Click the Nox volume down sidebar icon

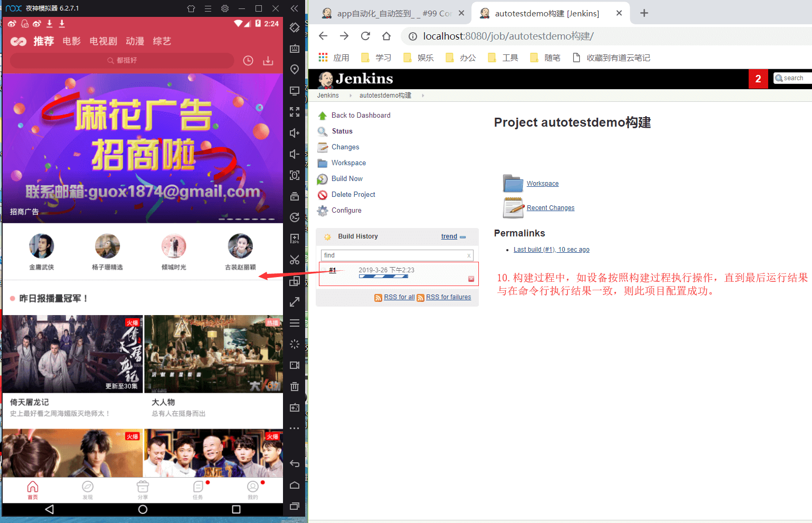[x=295, y=154]
